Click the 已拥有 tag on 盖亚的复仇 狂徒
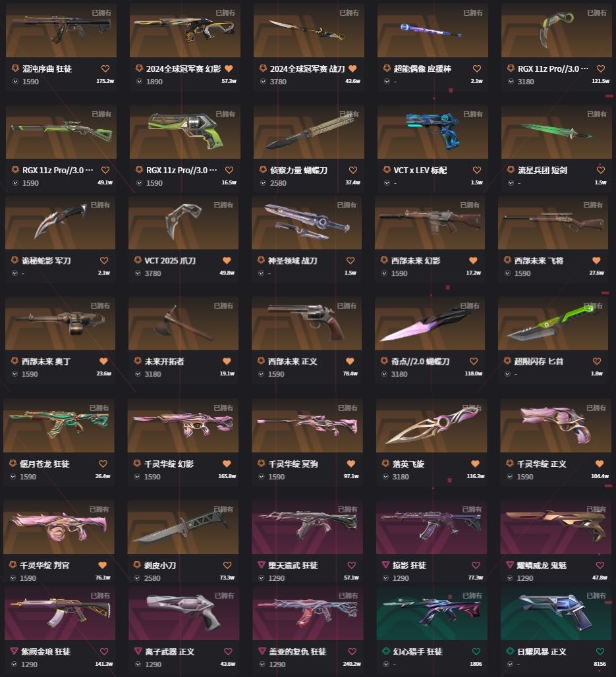616x677 pixels. 348,595
